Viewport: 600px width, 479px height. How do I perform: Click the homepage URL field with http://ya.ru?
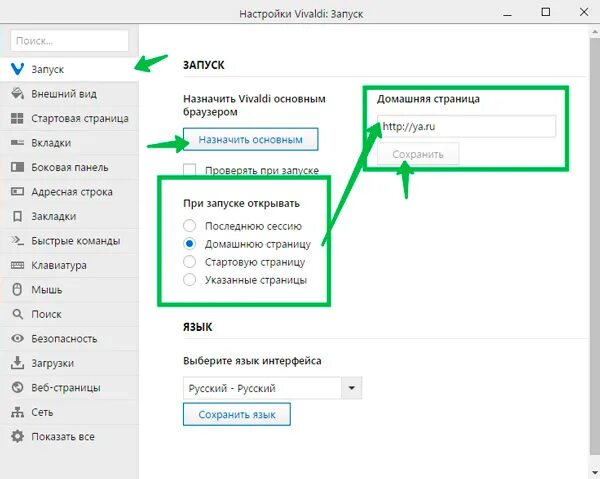pyautogui.click(x=466, y=126)
